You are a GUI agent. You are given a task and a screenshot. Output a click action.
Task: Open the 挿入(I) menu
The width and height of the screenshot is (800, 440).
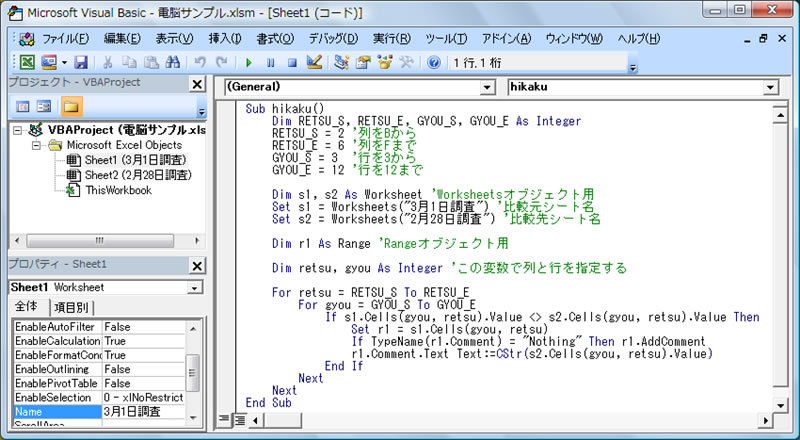(x=224, y=39)
